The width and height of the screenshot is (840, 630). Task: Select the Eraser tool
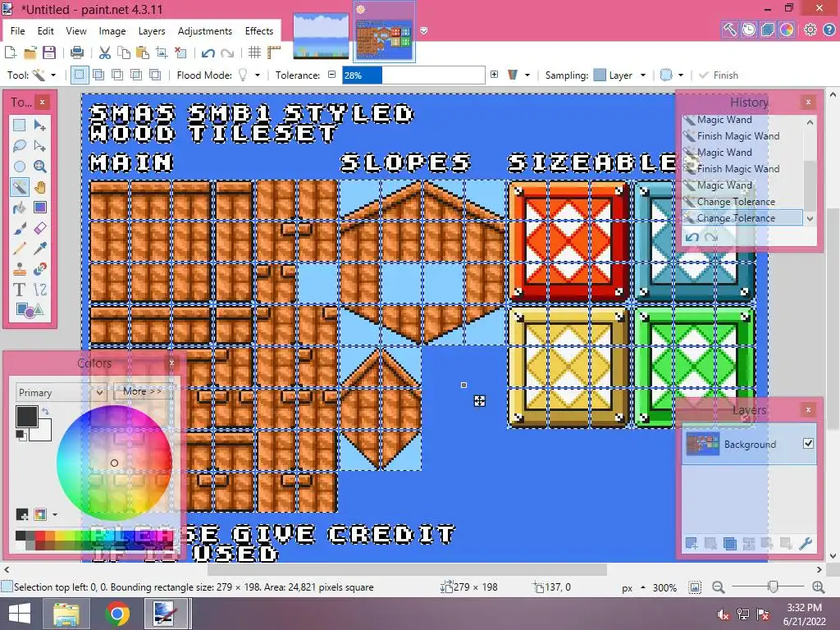39,228
